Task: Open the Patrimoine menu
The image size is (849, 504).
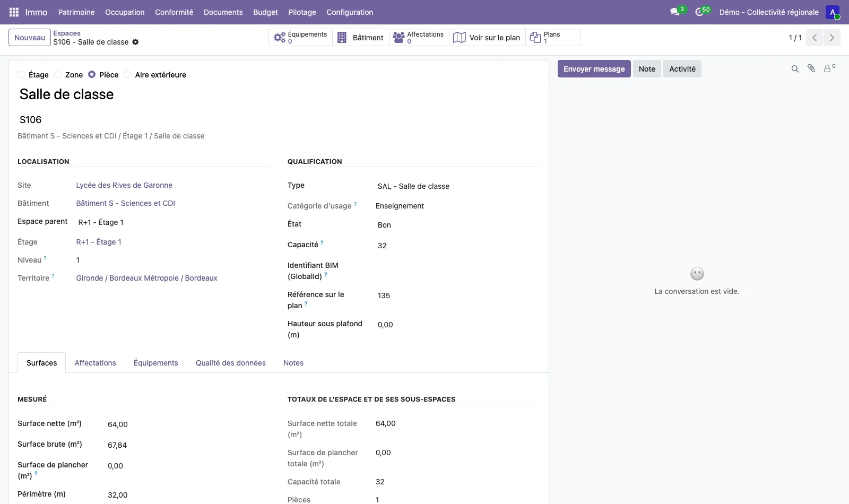Action: pyautogui.click(x=76, y=12)
